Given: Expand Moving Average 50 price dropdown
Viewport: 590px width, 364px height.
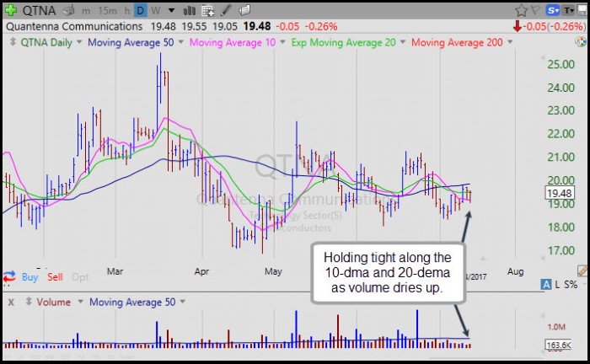Looking at the screenshot, I should click(180, 42).
